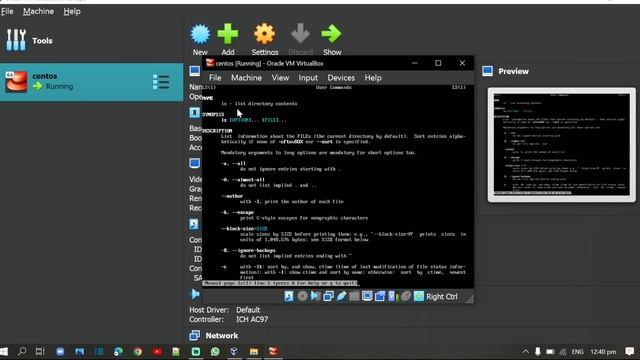Click the green Add machine icon
640x360 pixels.
click(228, 34)
